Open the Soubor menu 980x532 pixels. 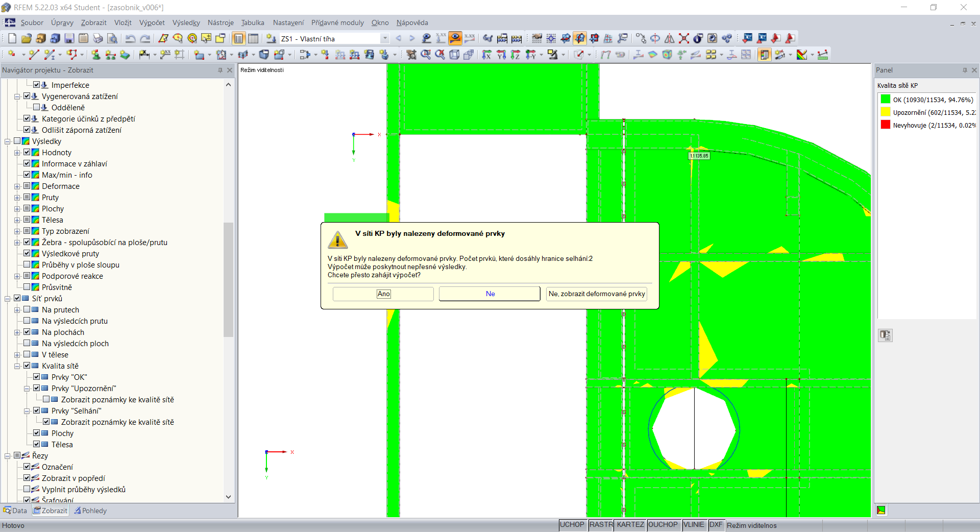[x=32, y=23]
